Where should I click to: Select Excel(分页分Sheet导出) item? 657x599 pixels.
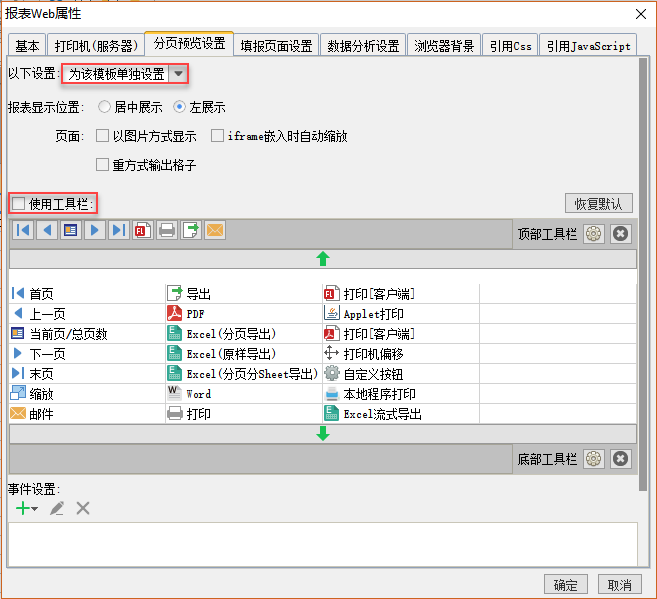[243, 374]
